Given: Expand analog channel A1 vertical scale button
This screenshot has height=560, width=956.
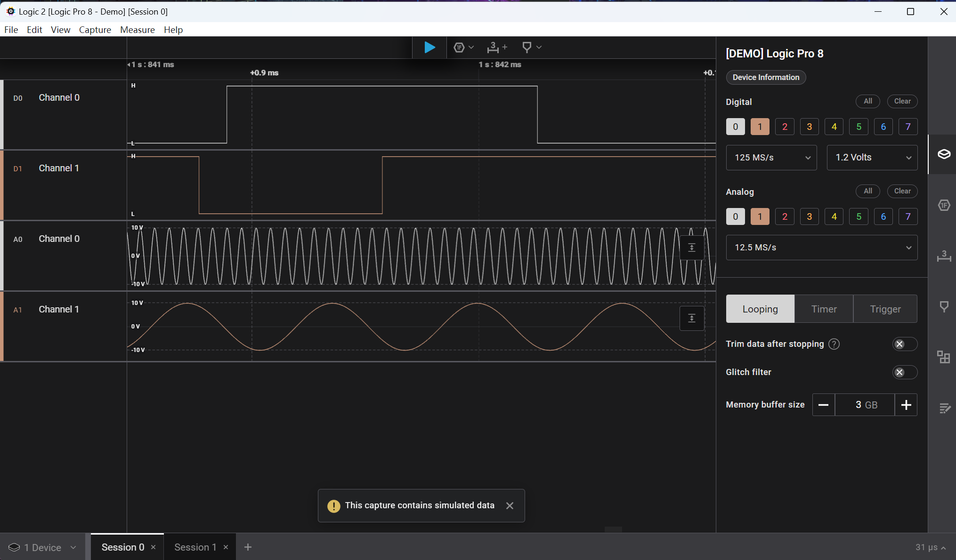Looking at the screenshot, I should 692,318.
